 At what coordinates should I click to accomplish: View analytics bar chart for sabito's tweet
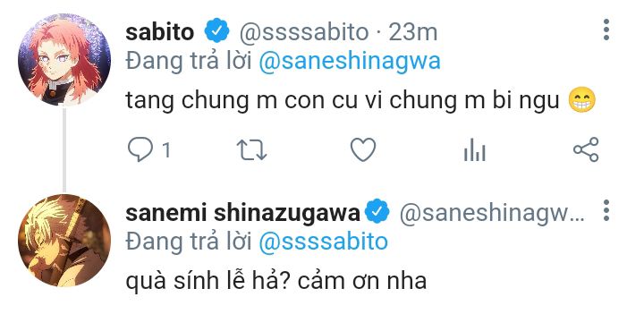tap(474, 150)
